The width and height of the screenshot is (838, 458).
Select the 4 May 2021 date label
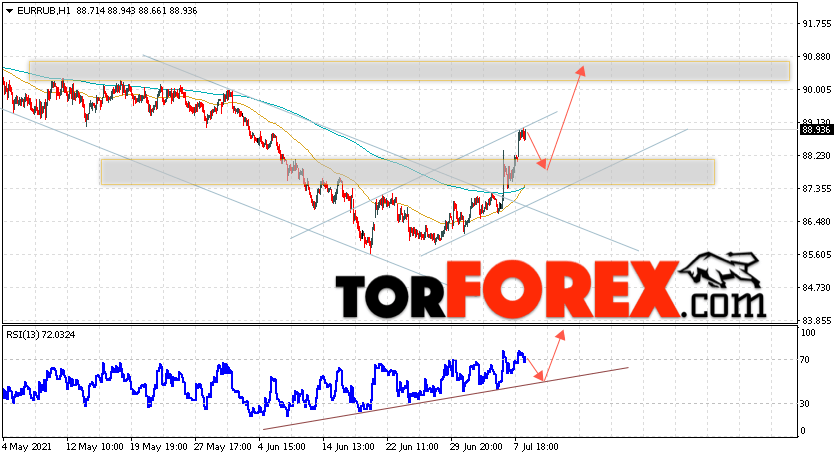(x=26, y=447)
